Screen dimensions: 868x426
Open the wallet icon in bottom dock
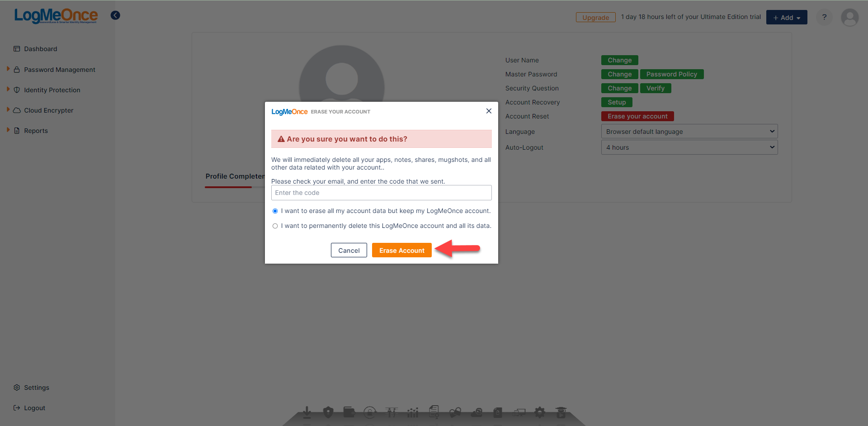pos(349,412)
